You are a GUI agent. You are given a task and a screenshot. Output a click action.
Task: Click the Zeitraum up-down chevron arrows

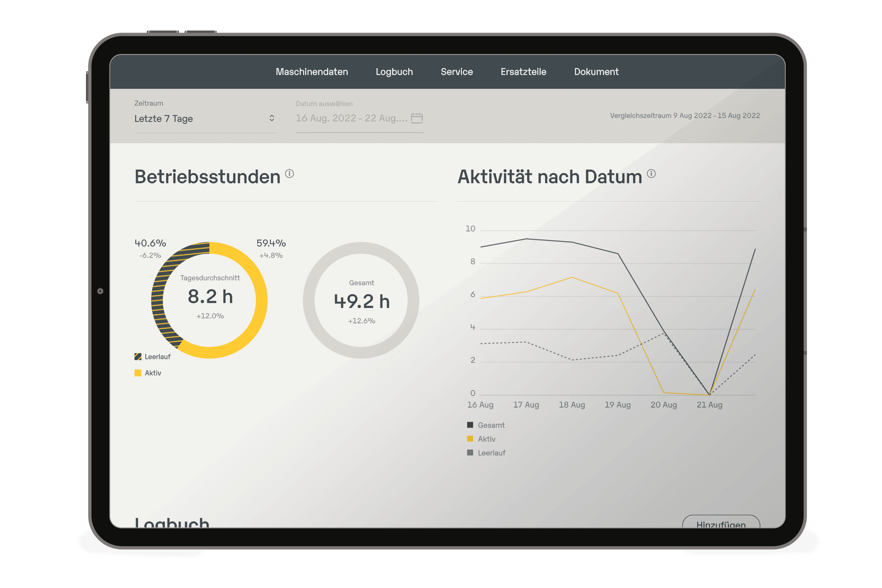(x=272, y=118)
